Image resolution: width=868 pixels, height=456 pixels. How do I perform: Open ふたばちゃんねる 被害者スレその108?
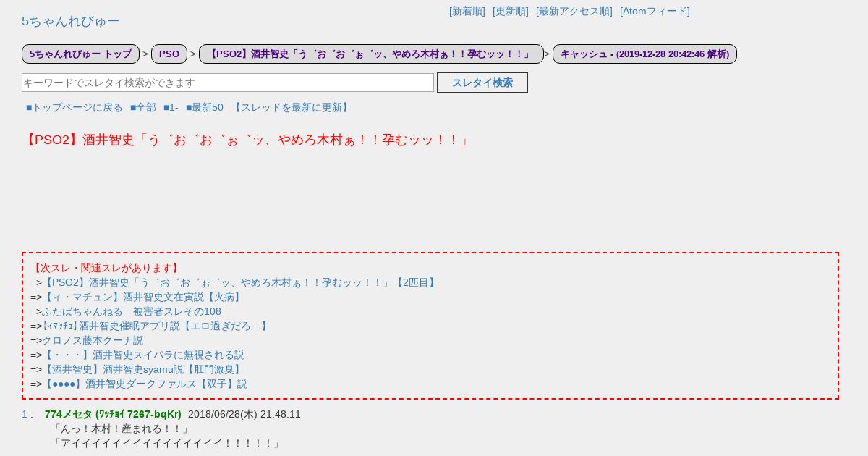point(132,311)
